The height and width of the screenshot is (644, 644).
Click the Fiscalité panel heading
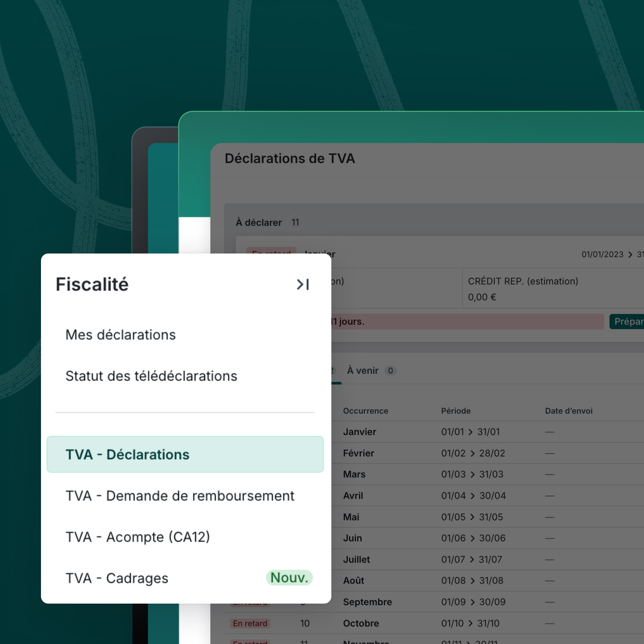(92, 284)
